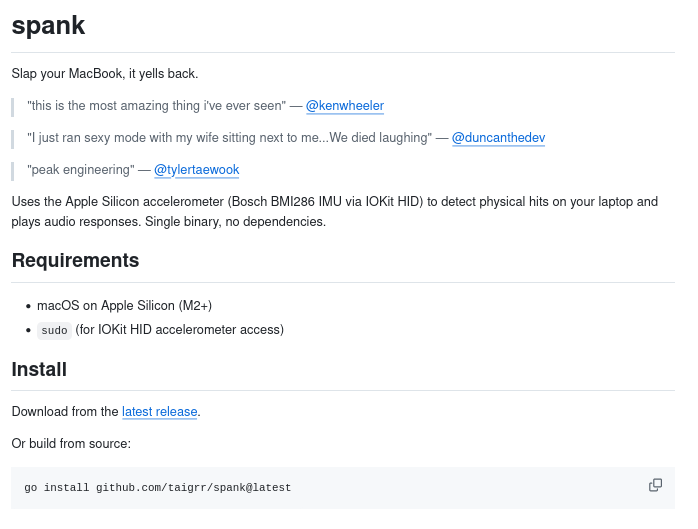This screenshot has height=529, width=698.
Task: Click the Install section heading
Action: pyautogui.click(x=39, y=369)
